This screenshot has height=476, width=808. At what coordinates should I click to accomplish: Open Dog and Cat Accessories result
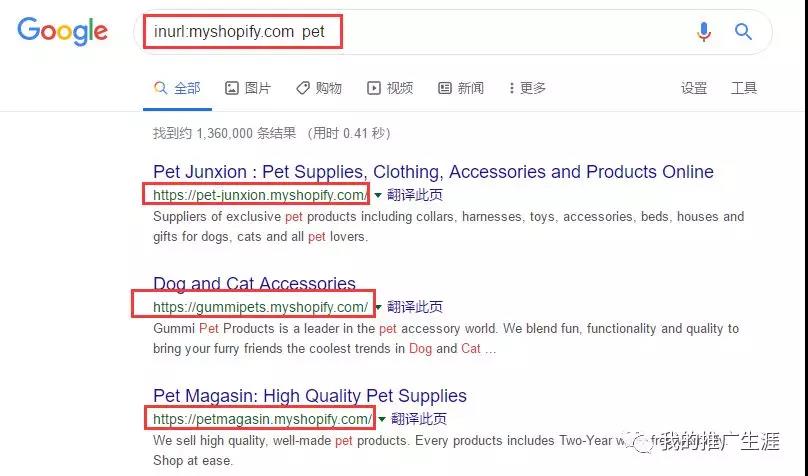[254, 283]
